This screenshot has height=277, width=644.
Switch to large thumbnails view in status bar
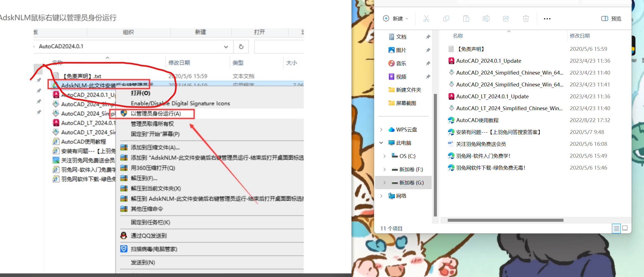[625, 228]
